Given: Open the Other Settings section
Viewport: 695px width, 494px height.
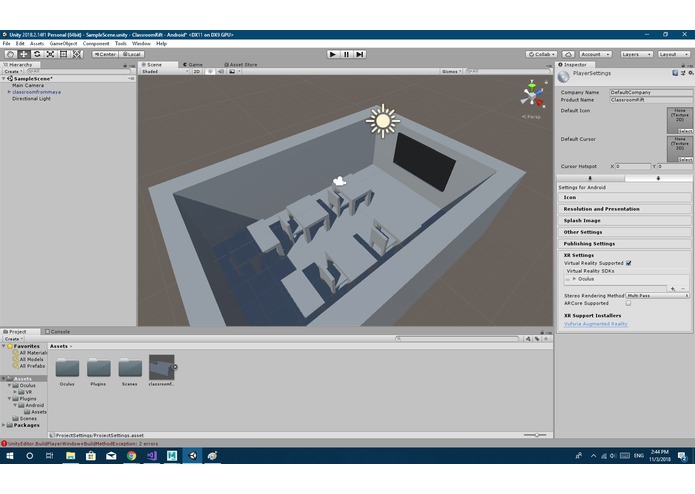Looking at the screenshot, I should coord(624,232).
